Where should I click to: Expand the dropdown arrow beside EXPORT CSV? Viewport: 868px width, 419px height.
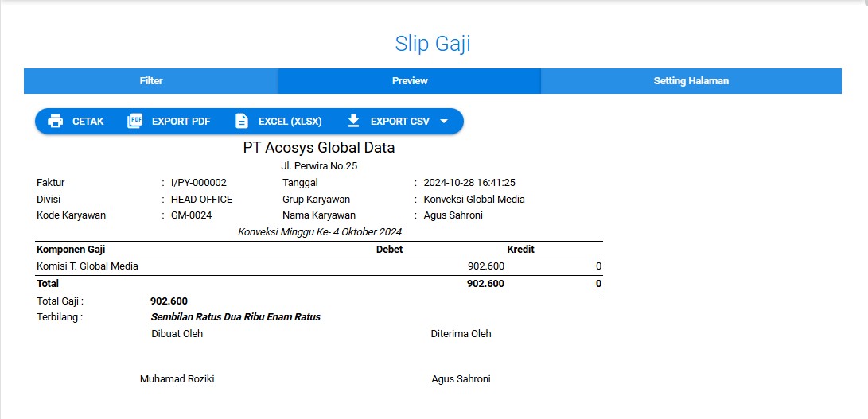[x=444, y=122]
